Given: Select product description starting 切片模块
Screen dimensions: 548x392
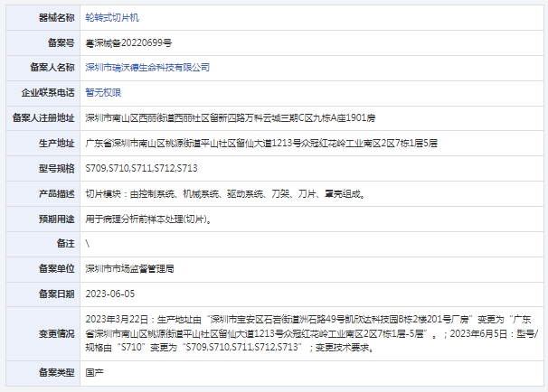Looking at the screenshot, I should coord(225,193).
